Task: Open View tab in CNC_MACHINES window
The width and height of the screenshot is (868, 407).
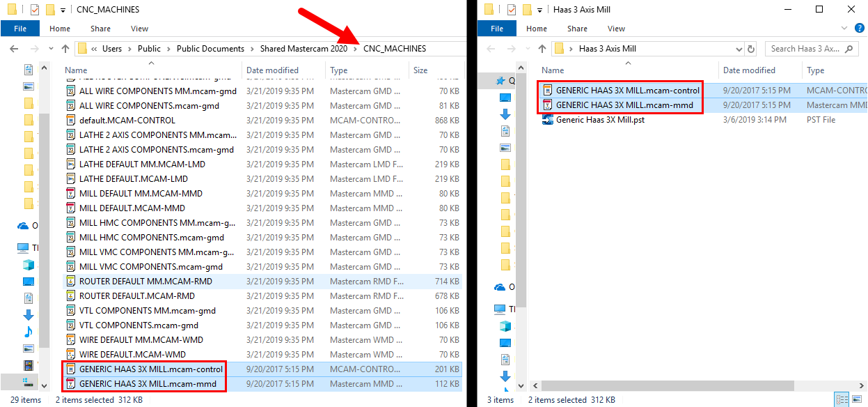Action: (139, 29)
